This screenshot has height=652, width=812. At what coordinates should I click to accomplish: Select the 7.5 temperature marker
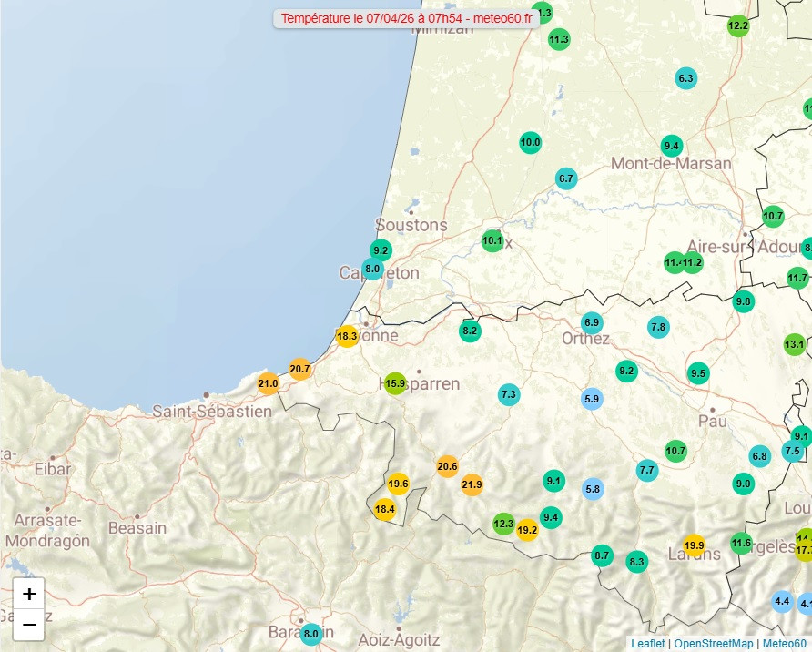point(792,451)
